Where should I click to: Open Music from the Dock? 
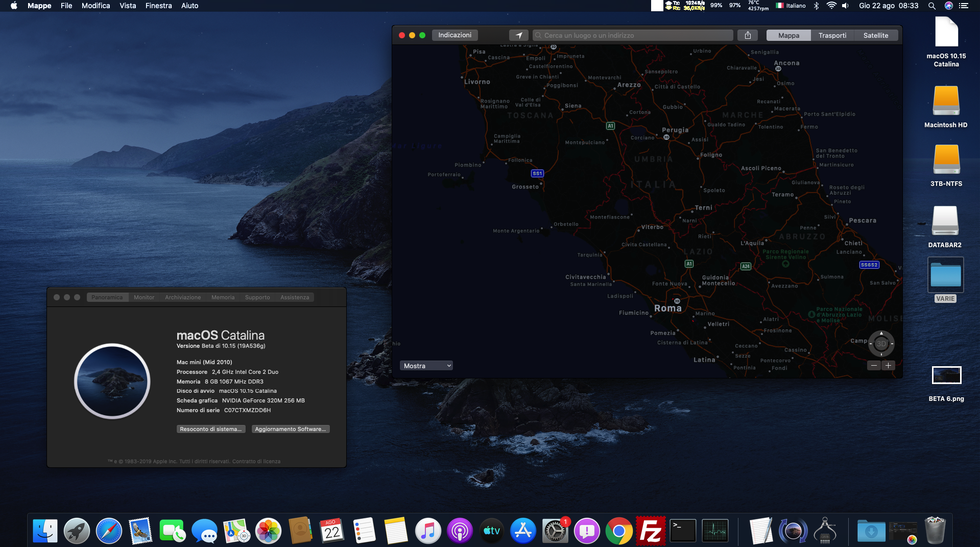428,531
